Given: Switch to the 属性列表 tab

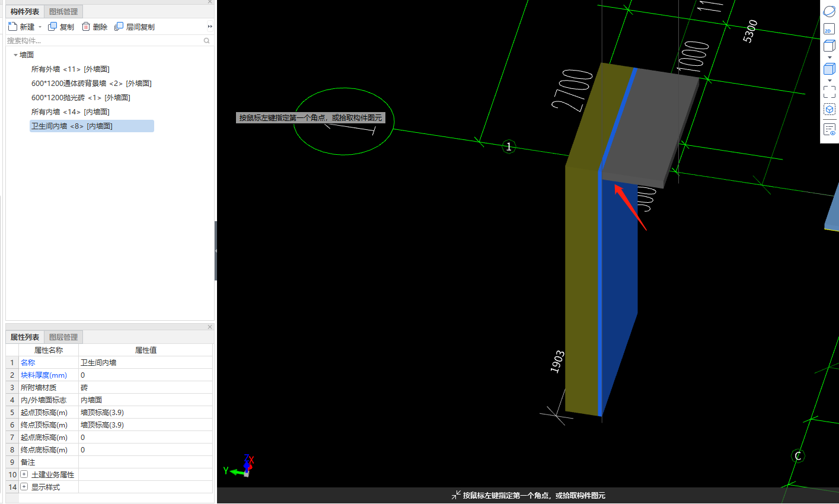Looking at the screenshot, I should tap(25, 337).
